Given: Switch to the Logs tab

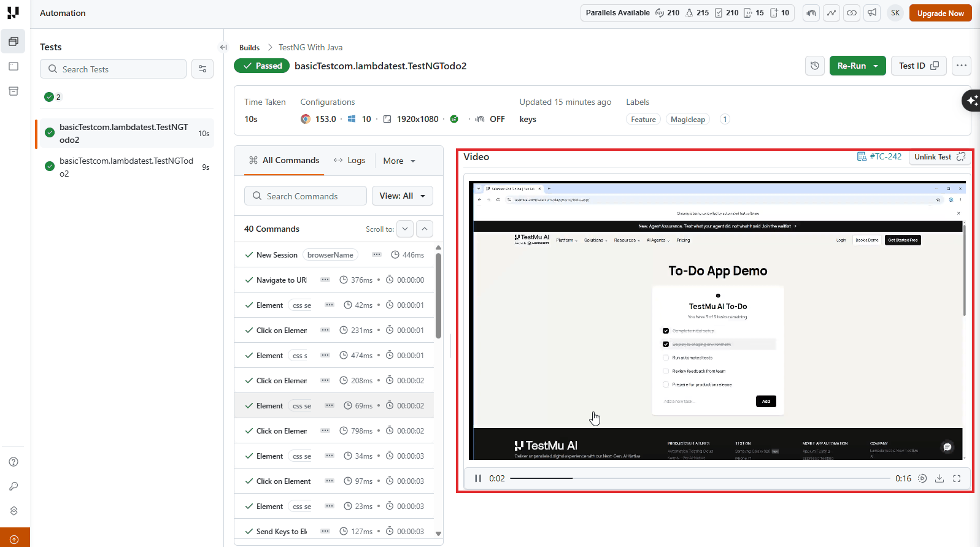Looking at the screenshot, I should 349,160.
